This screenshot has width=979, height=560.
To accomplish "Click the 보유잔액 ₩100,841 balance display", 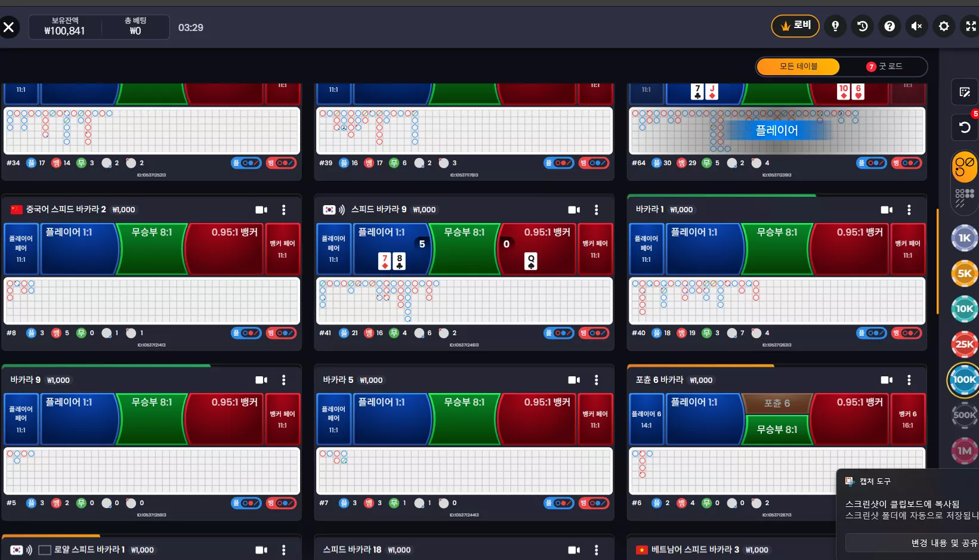I will pos(64,27).
